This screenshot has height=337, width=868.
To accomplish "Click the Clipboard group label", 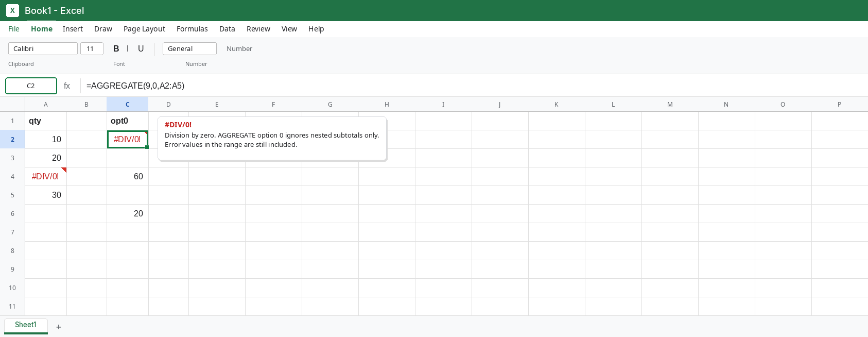I will click(21, 64).
